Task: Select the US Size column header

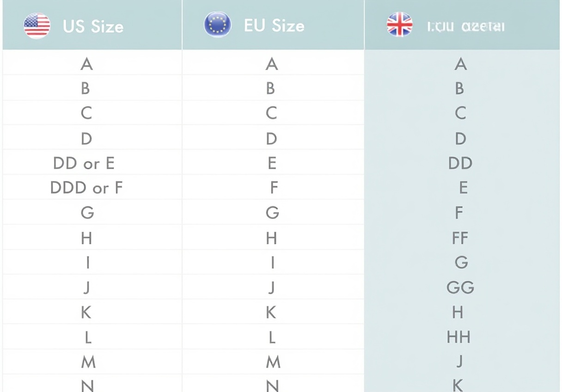Action: coord(93,26)
